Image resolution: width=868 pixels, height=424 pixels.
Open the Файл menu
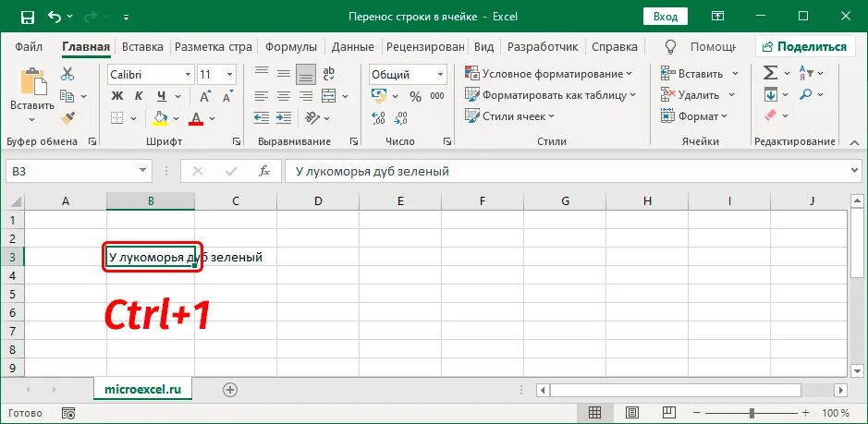(x=29, y=47)
